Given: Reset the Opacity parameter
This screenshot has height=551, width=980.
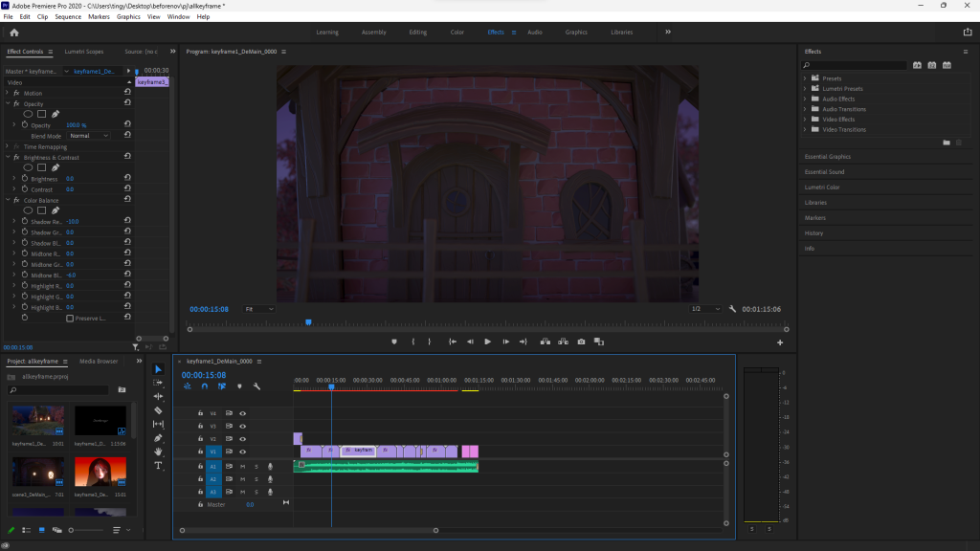Looking at the screenshot, I should [127, 124].
